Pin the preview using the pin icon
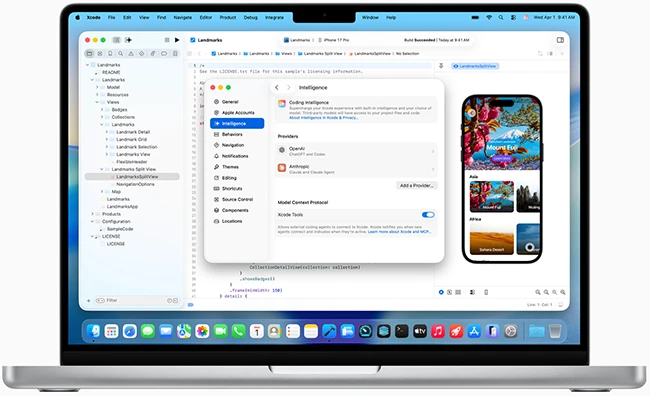This screenshot has width=650, height=396. [441, 66]
